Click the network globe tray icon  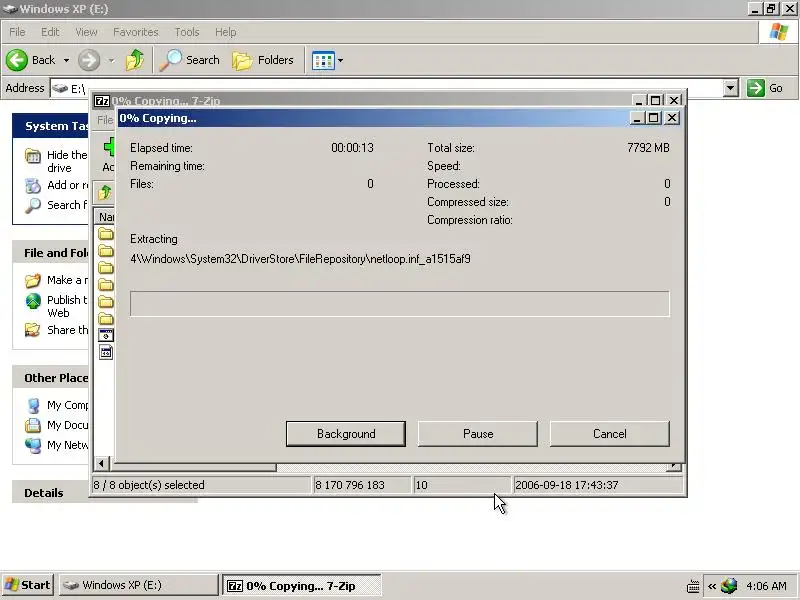[x=729, y=586]
